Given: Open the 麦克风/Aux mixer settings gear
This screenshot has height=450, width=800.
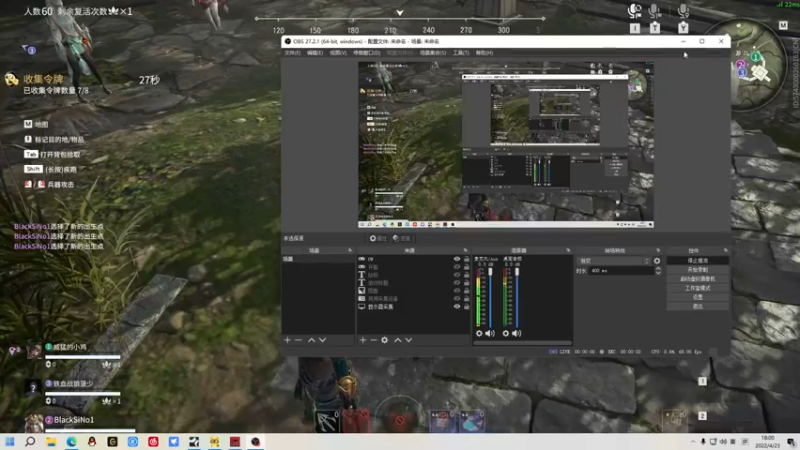Looking at the screenshot, I should [x=479, y=333].
